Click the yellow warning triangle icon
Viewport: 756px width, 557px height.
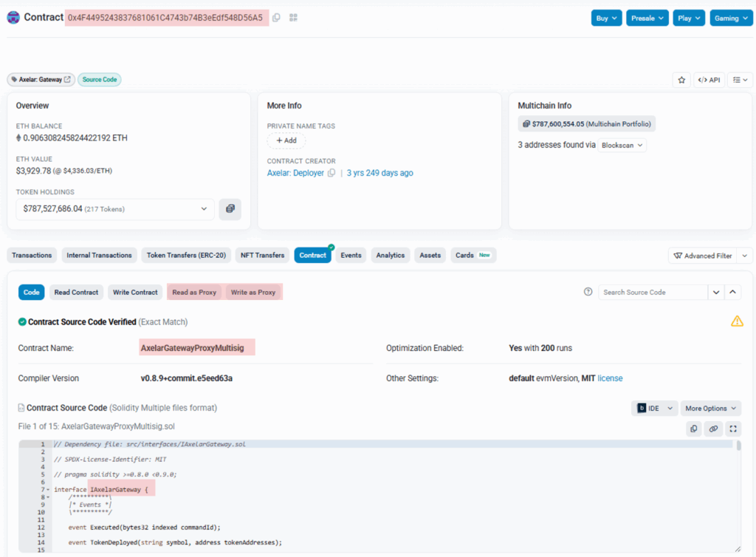(736, 321)
